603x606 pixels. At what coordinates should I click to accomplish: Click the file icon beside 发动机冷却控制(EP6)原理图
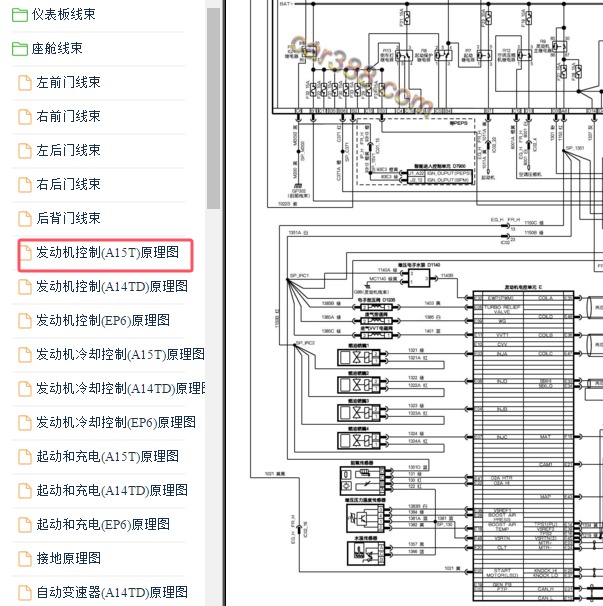point(25,423)
